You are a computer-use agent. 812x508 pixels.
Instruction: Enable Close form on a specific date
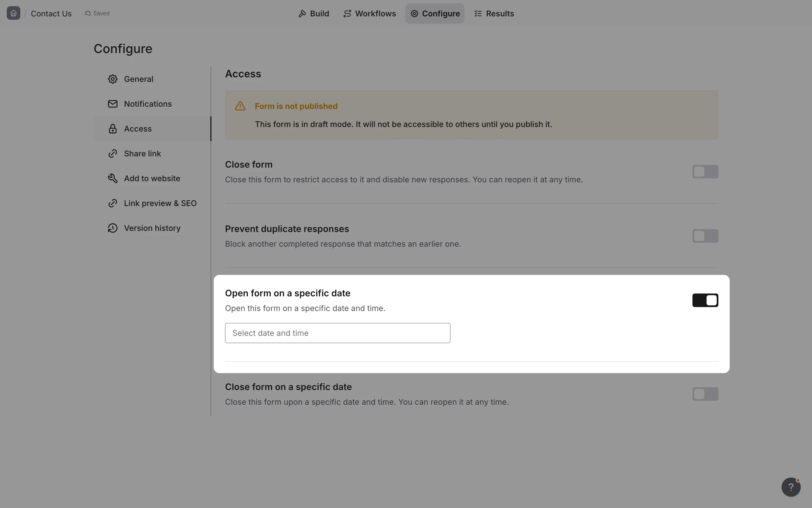pyautogui.click(x=705, y=394)
